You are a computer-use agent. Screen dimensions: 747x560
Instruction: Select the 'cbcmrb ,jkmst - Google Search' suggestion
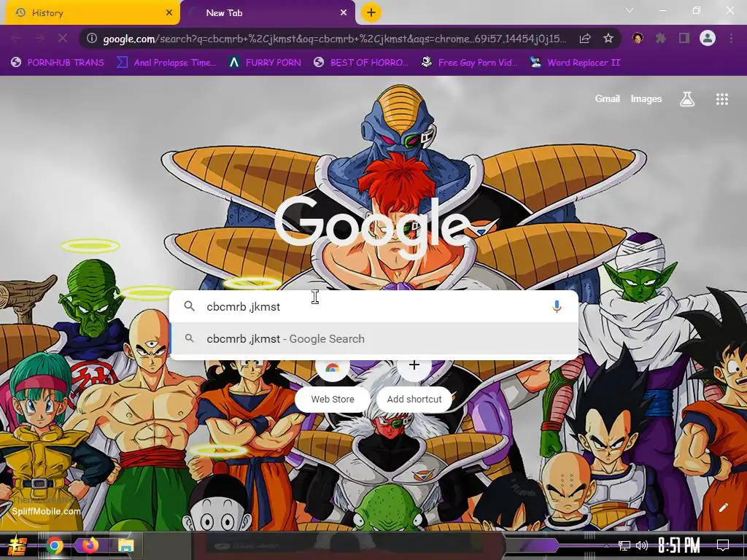point(374,338)
